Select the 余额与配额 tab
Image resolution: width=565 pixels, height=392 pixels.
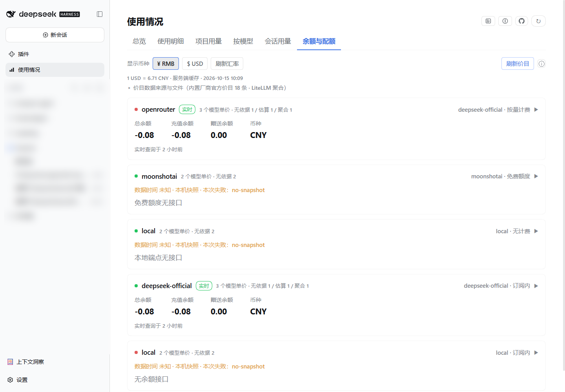319,41
